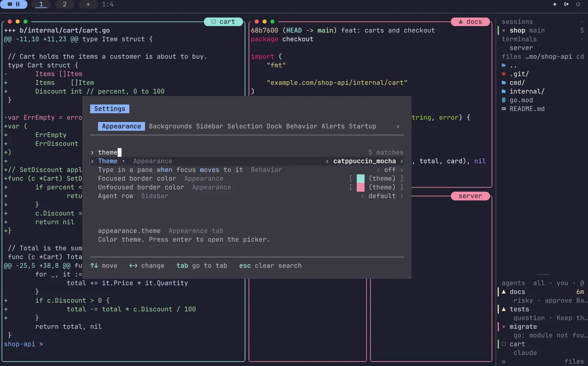This screenshot has height=366, width=588.
Task: Click green dot on cart pane
Action: point(25,22)
